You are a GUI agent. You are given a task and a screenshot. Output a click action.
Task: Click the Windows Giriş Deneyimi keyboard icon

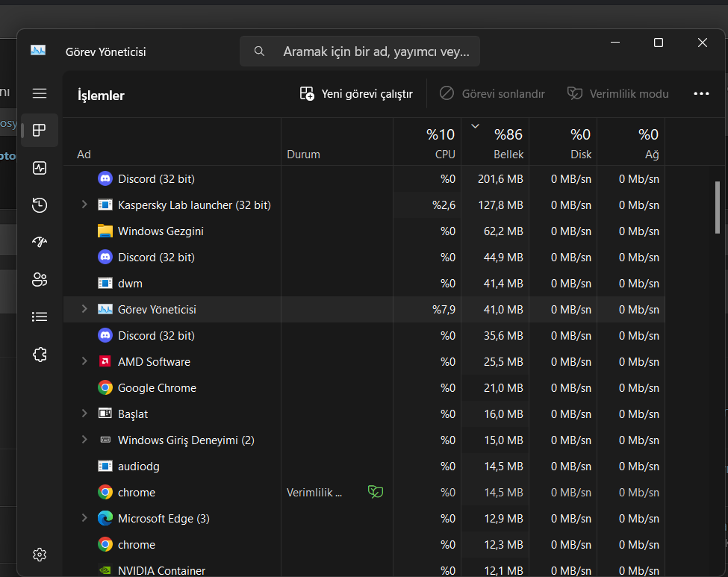click(x=105, y=440)
